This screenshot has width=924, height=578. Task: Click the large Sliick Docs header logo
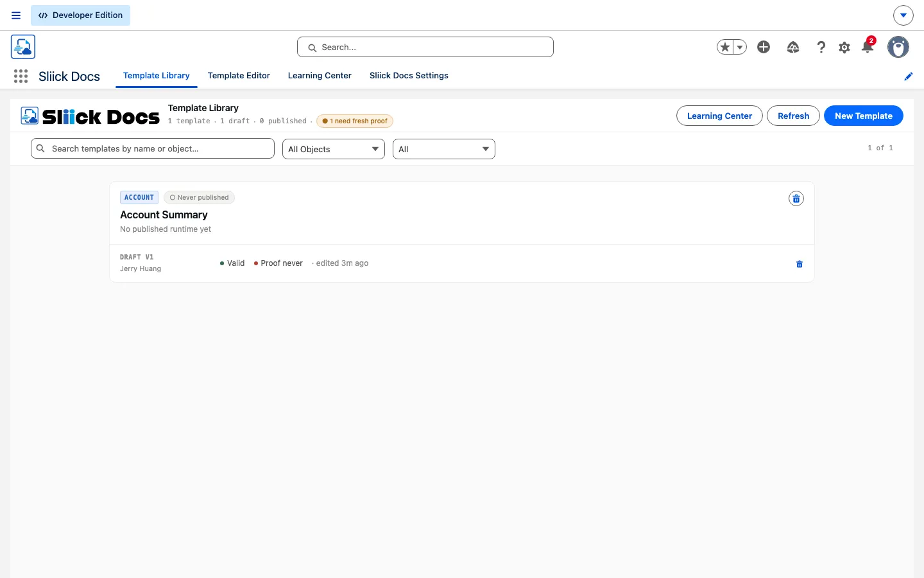(90, 116)
